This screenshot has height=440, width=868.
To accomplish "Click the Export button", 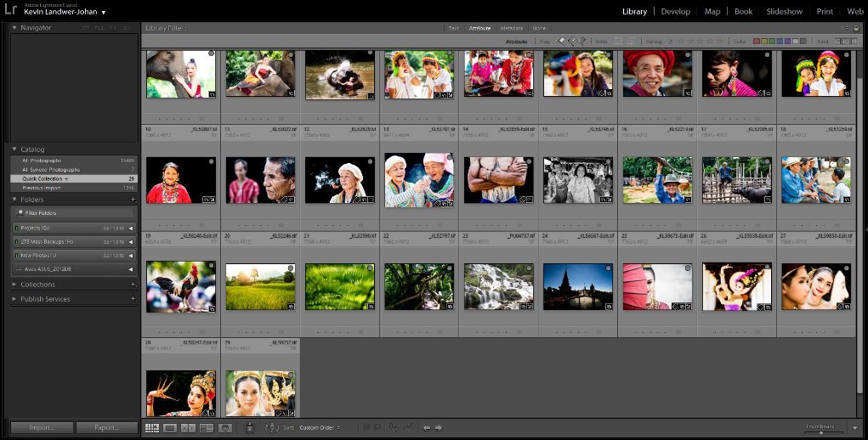I will coord(106,427).
